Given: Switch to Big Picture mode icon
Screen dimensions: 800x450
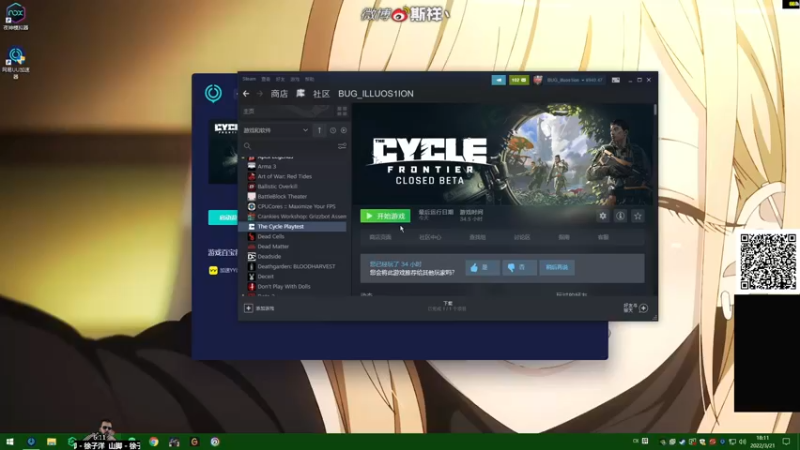Looking at the screenshot, I should pyautogui.click(x=616, y=80).
